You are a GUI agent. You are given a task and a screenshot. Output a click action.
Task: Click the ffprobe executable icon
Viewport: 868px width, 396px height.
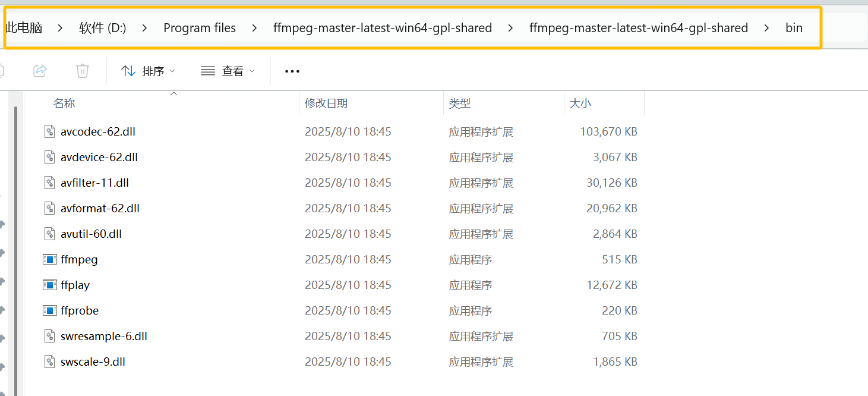click(x=50, y=310)
